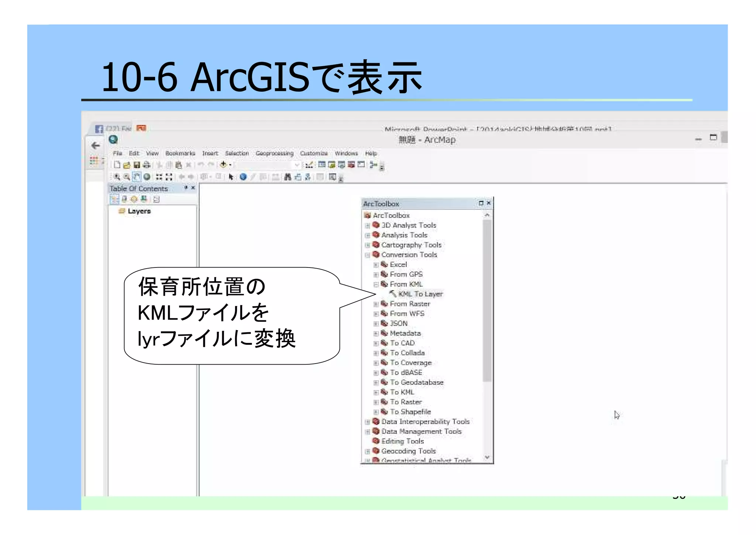Click the Table of Contents Options icon
Viewport: 756px width, 535px height.
tap(157, 200)
